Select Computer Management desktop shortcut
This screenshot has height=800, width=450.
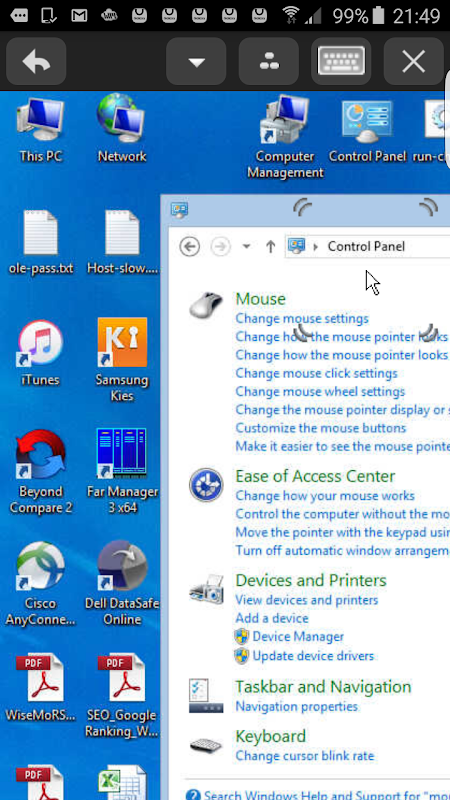click(285, 138)
